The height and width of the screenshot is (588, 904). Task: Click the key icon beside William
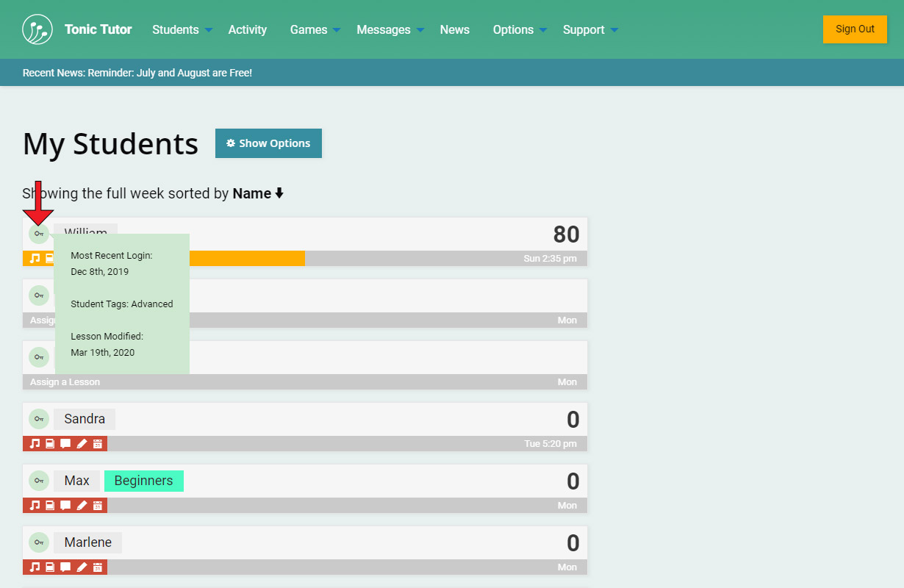pos(39,234)
